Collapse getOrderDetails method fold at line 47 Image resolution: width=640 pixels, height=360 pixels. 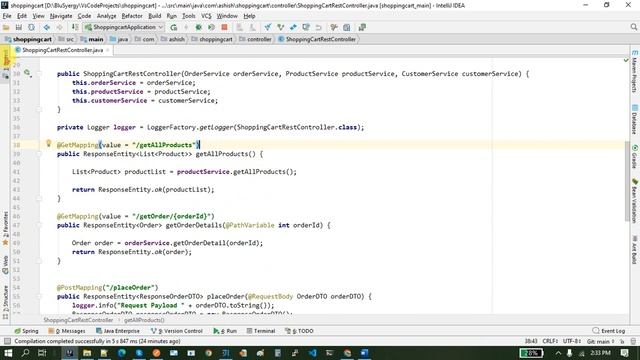39,225
